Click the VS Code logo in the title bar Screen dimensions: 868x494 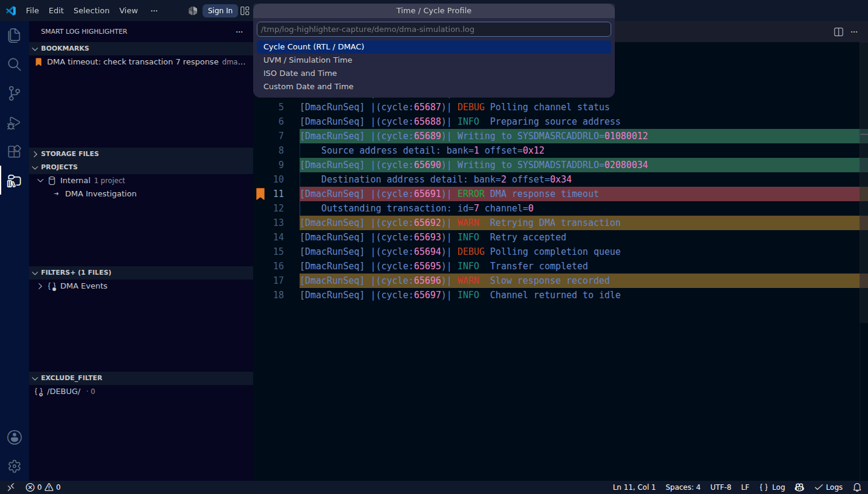pyautogui.click(x=11, y=10)
